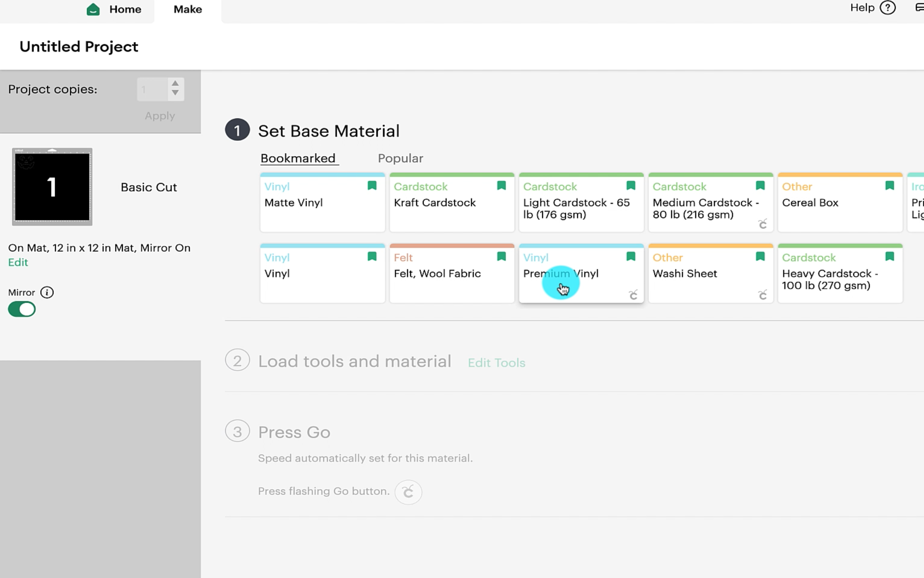Click the Edit Tools link
The width and height of the screenshot is (924, 578).
tap(496, 363)
